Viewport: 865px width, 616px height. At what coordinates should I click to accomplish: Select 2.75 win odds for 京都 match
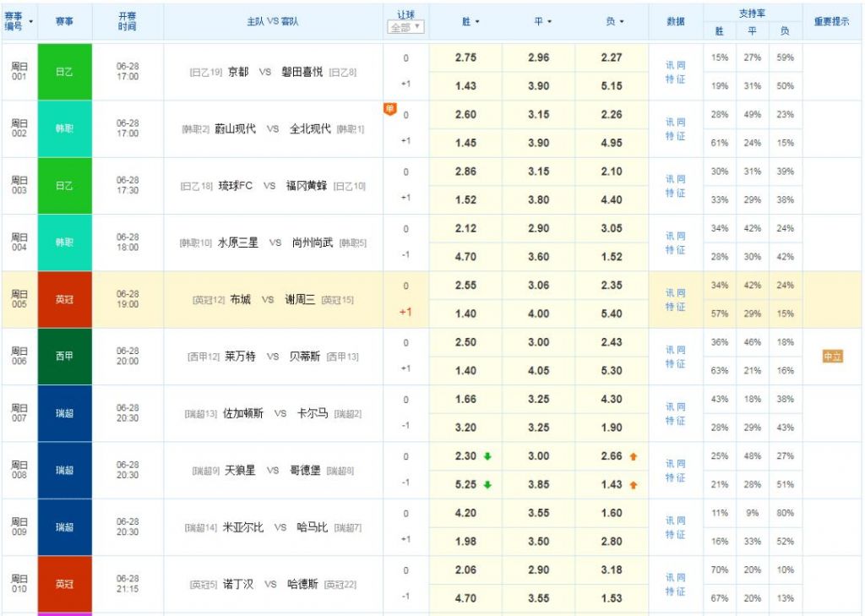pyautogui.click(x=465, y=57)
